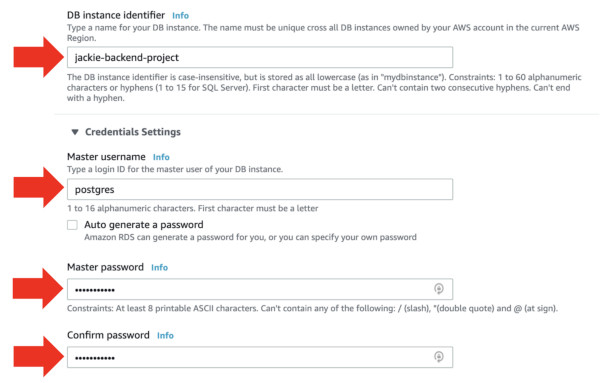The image size is (600, 383).
Task: Open Info link beside Confirm password
Action: (x=165, y=336)
